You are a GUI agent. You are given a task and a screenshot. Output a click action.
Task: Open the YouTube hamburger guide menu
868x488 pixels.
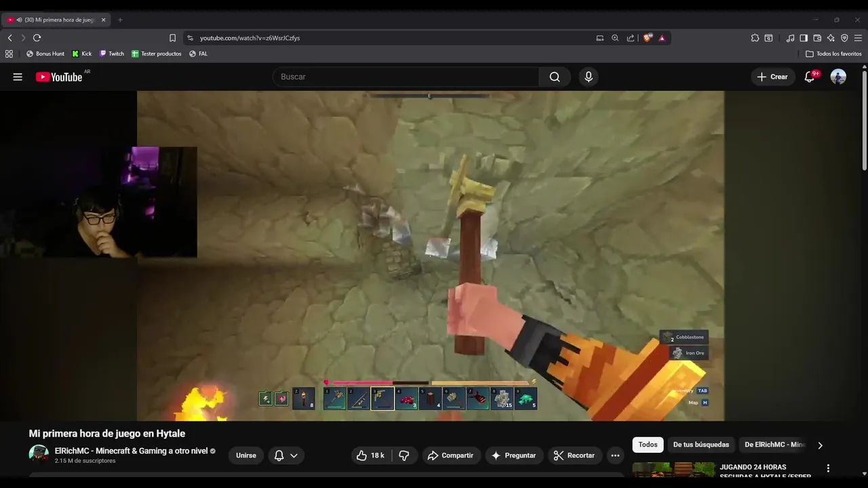coord(18,77)
